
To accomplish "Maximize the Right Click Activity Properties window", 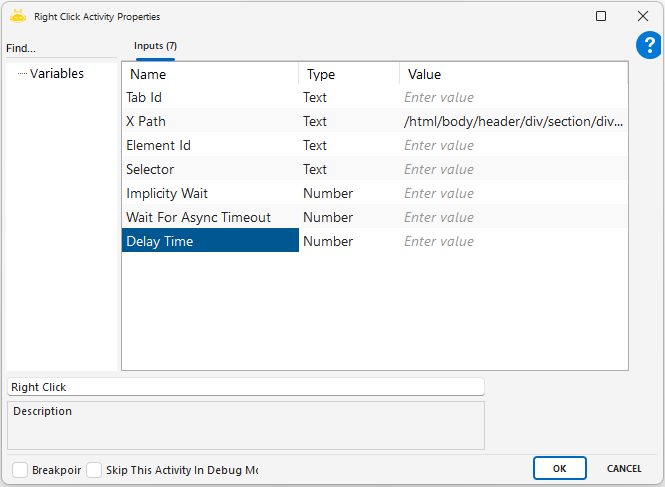I will [601, 16].
